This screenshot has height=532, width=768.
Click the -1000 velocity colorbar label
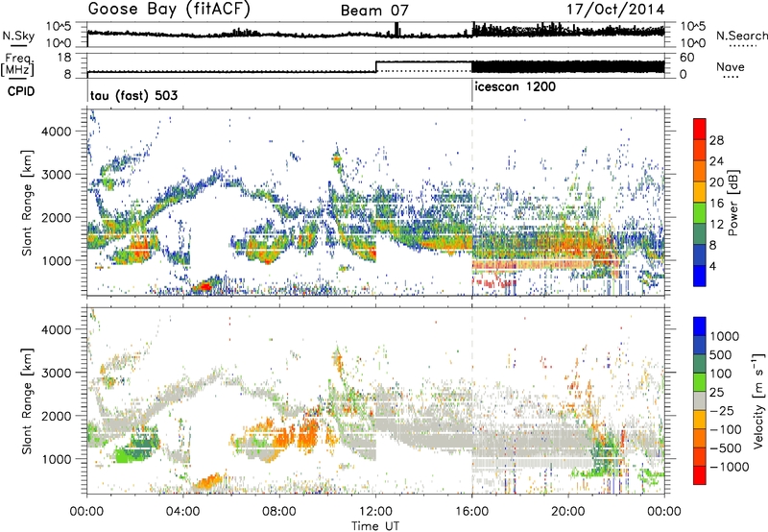(729, 467)
